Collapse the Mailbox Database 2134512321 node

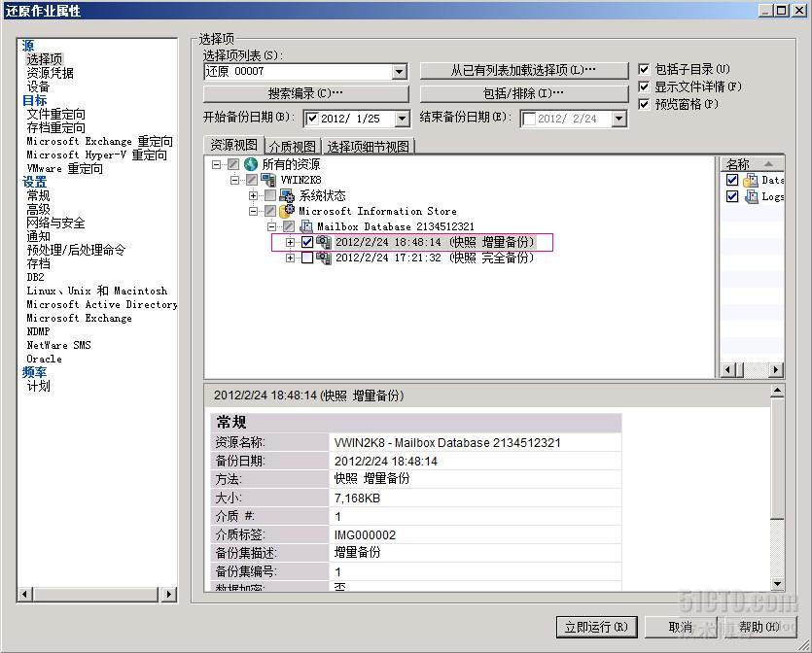click(272, 226)
